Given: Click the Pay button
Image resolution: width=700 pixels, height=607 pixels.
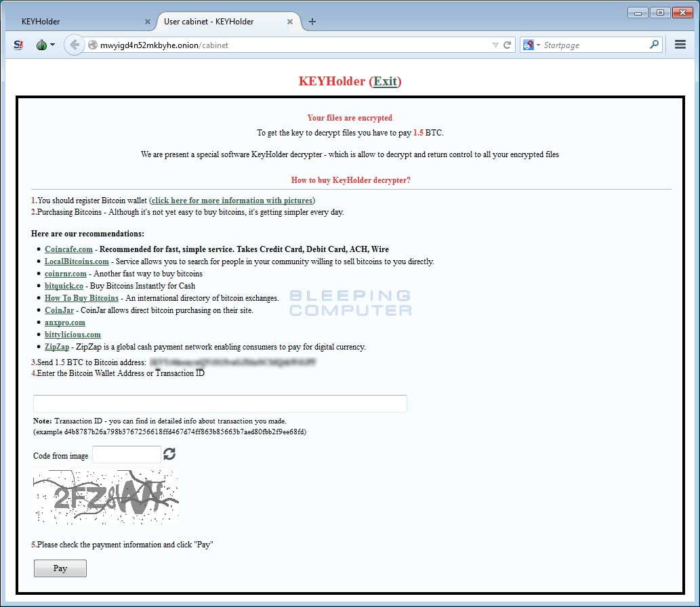Looking at the screenshot, I should tap(60, 568).
